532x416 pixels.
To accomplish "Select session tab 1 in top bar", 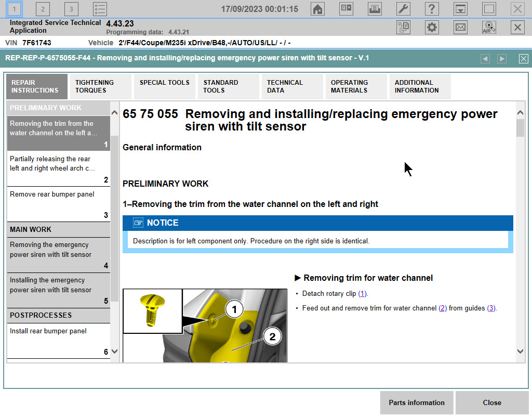I will 14,9.
